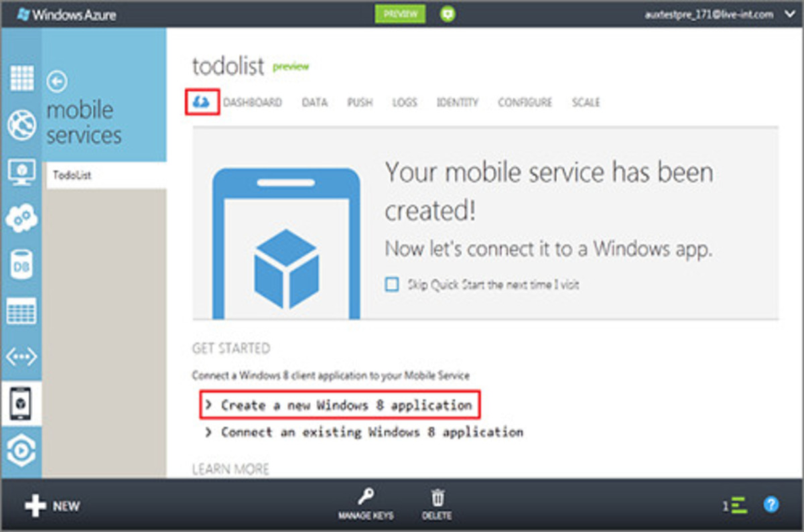
Task: Click the Windows Azure logo
Action: coord(66,13)
